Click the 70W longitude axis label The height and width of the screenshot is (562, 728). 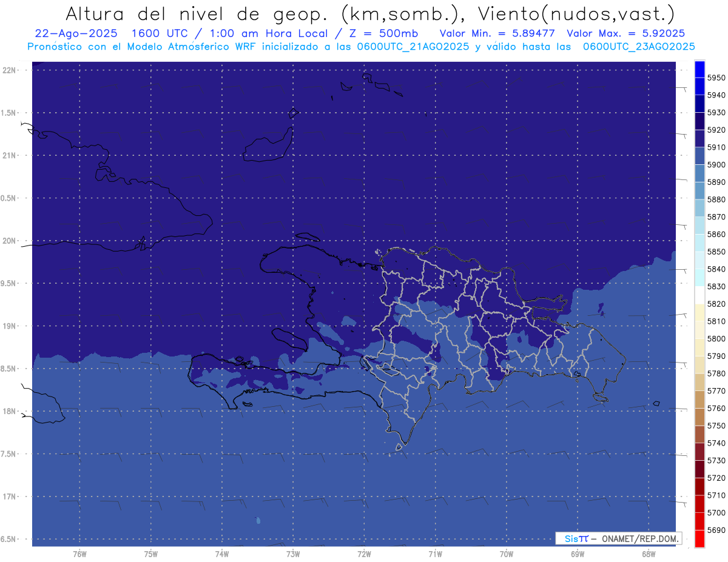tap(506, 554)
